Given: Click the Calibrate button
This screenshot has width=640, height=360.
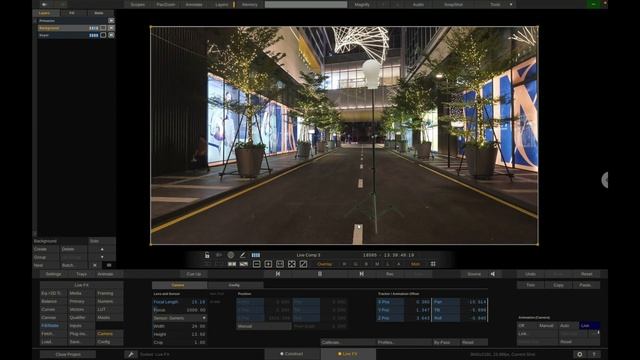Looking at the screenshot, I should [x=347, y=342].
